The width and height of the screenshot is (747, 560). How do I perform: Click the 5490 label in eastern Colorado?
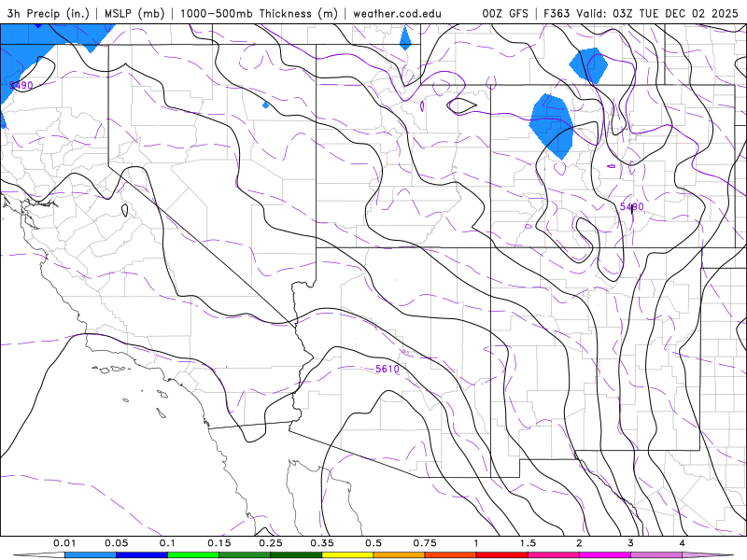point(632,206)
